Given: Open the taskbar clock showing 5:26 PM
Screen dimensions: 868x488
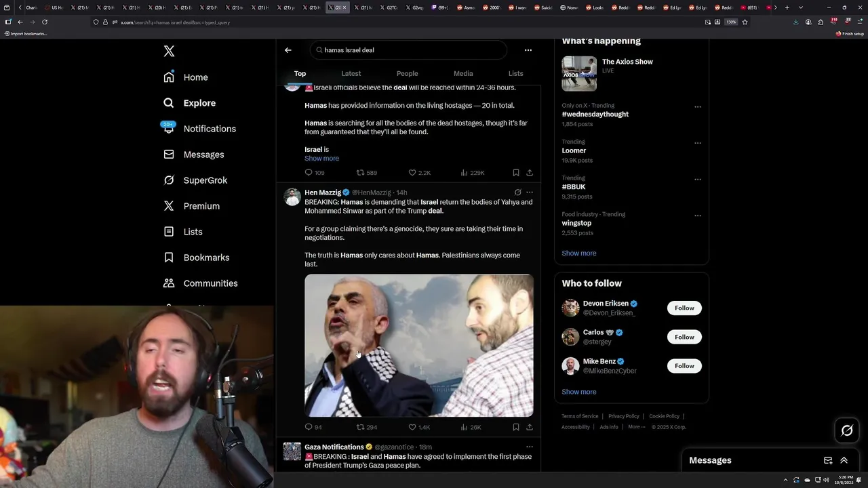Looking at the screenshot, I should (x=846, y=480).
